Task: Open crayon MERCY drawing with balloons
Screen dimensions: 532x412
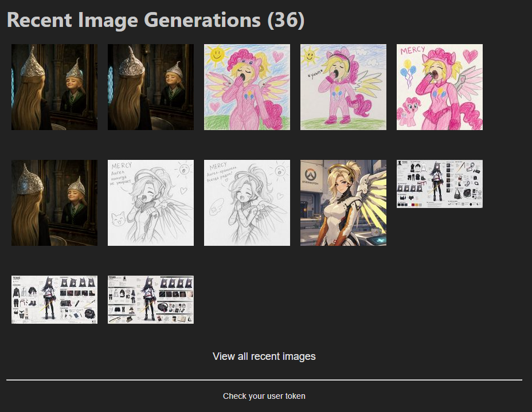Action: (x=440, y=87)
